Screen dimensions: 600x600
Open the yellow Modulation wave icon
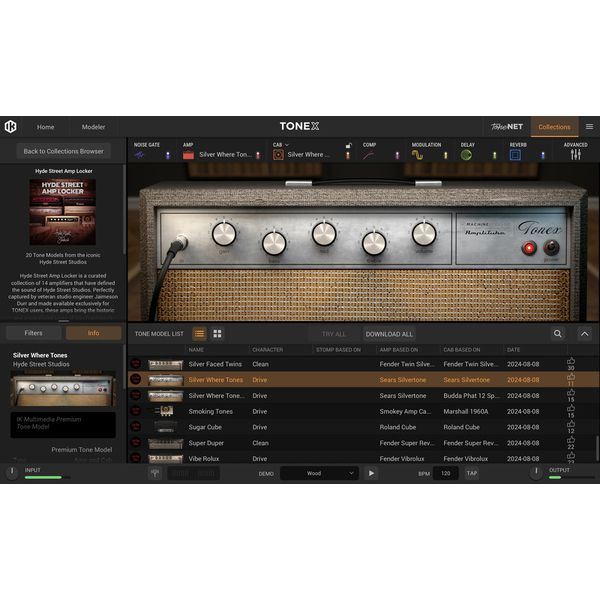[417, 155]
